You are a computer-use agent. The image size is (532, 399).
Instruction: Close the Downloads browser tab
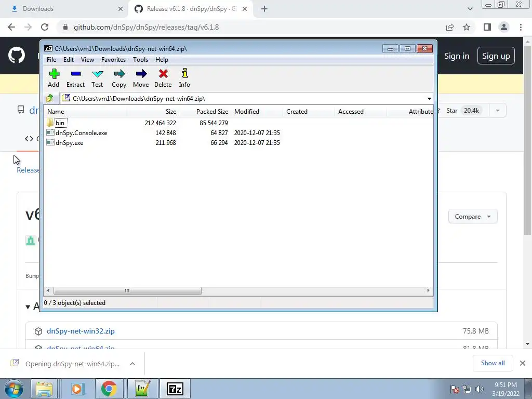coord(121,9)
